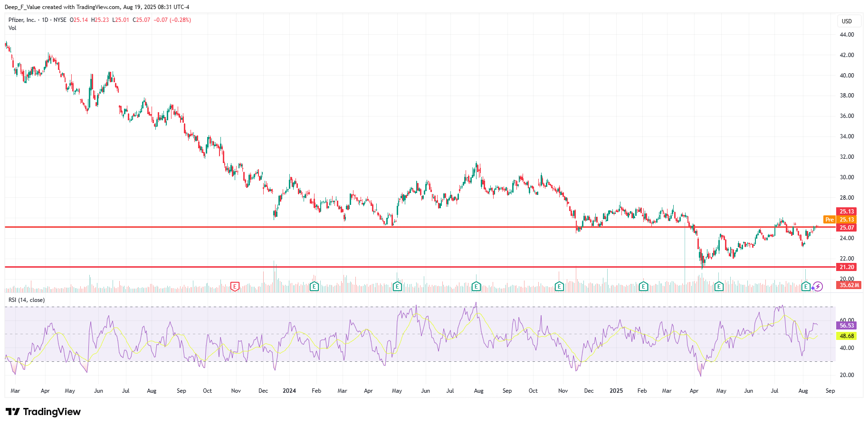This screenshot has height=426, width=868.
Task: Click 42.00 on the price axis
Action: (847, 55)
